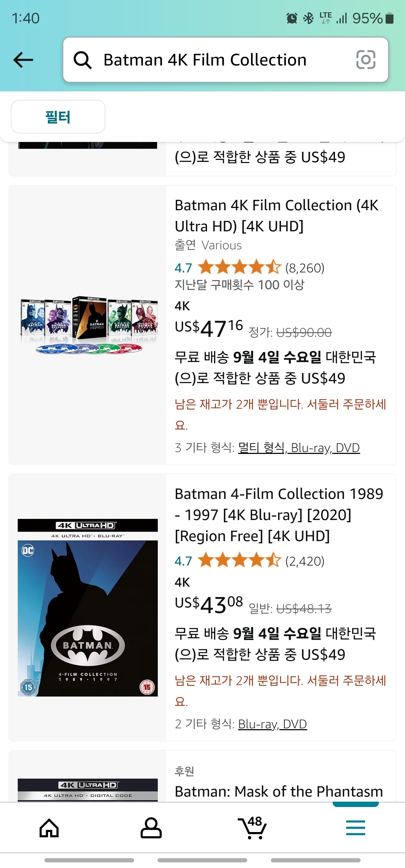The image size is (405, 868).
Task: Open account profile icon
Action: point(151,828)
